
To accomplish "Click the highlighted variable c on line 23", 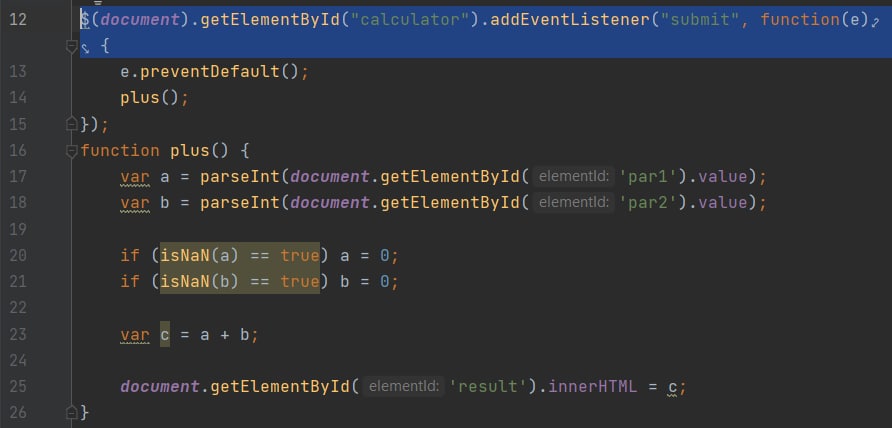I will [165, 334].
